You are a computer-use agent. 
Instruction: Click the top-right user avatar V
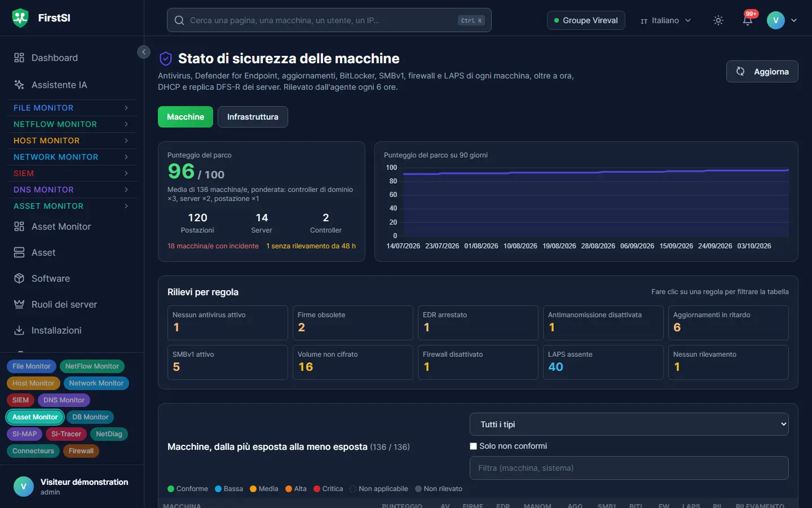(776, 20)
